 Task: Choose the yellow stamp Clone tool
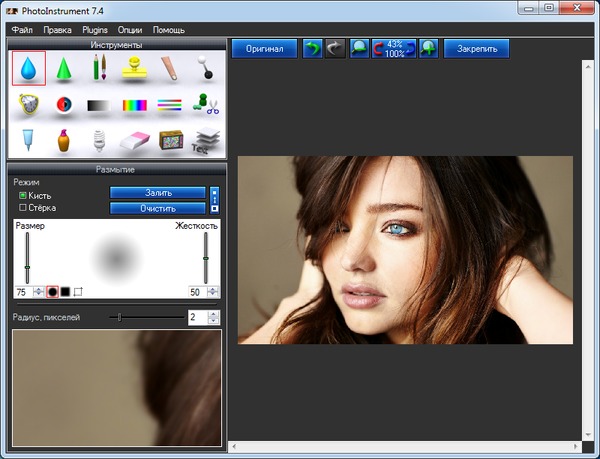coord(134,69)
